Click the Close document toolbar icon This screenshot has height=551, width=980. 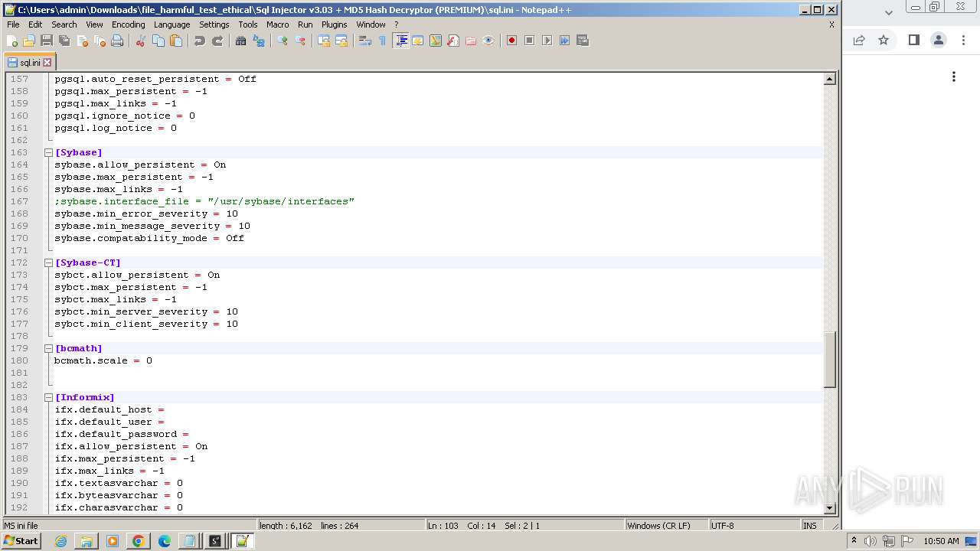click(82, 41)
